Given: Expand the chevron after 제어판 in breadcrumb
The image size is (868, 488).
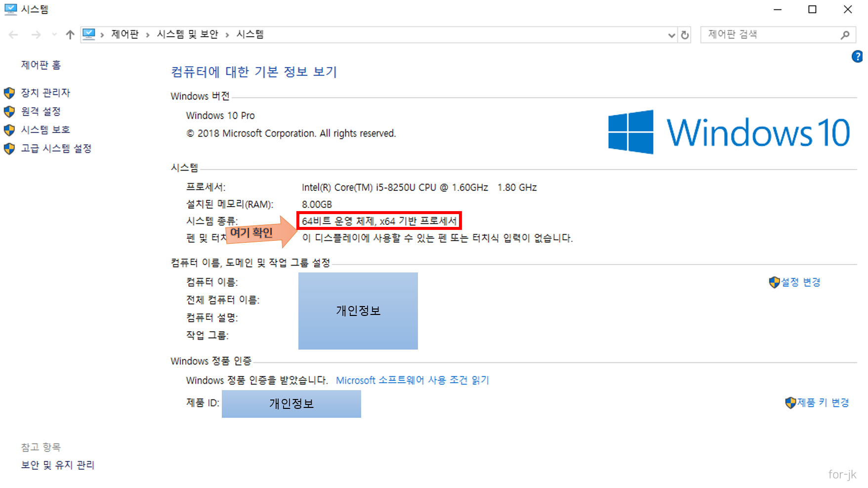Looking at the screenshot, I should [x=147, y=35].
